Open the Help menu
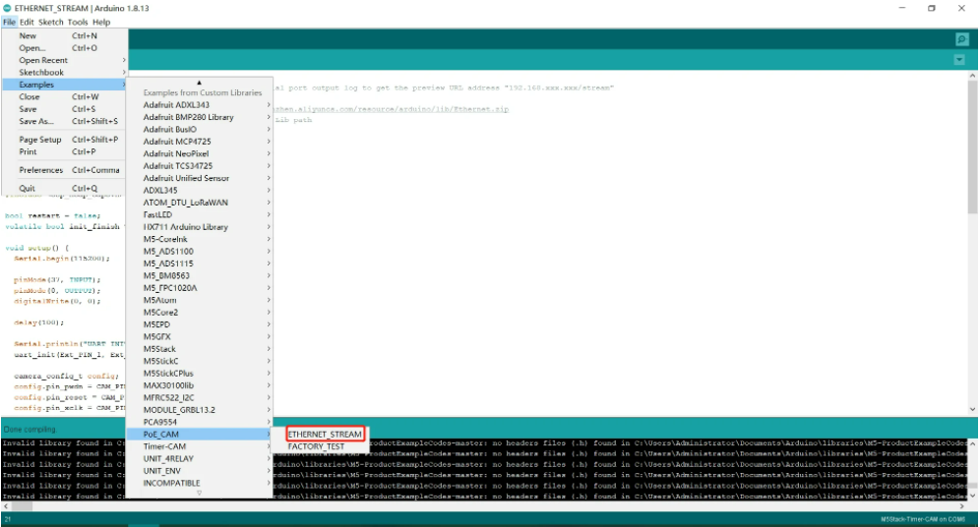Screen dimensions: 980x527 coord(101,22)
